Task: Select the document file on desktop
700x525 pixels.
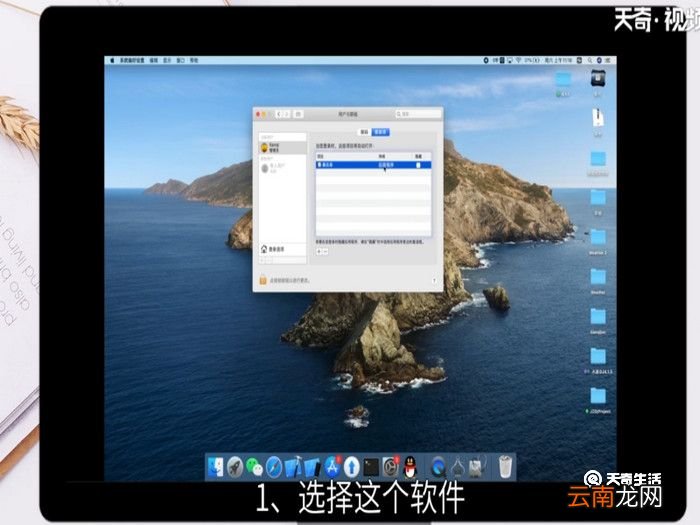Action: [598, 118]
